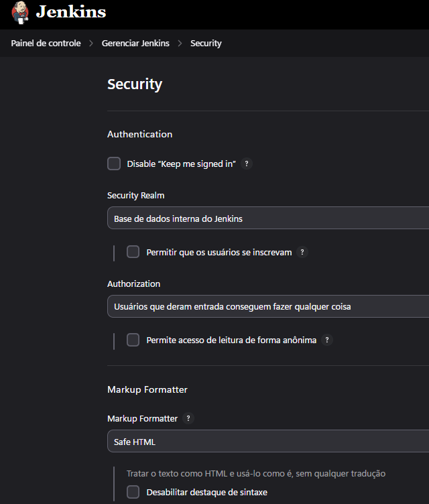Click the Jenkins wordmark in the header
The height and width of the screenshot is (504, 429).
pyautogui.click(x=70, y=12)
